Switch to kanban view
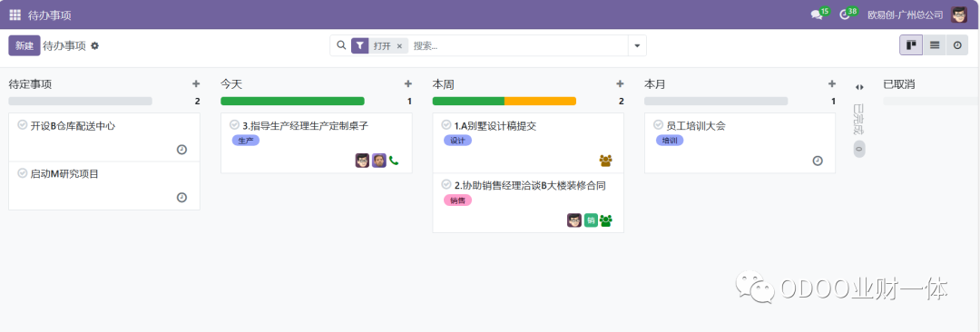 pyautogui.click(x=911, y=45)
